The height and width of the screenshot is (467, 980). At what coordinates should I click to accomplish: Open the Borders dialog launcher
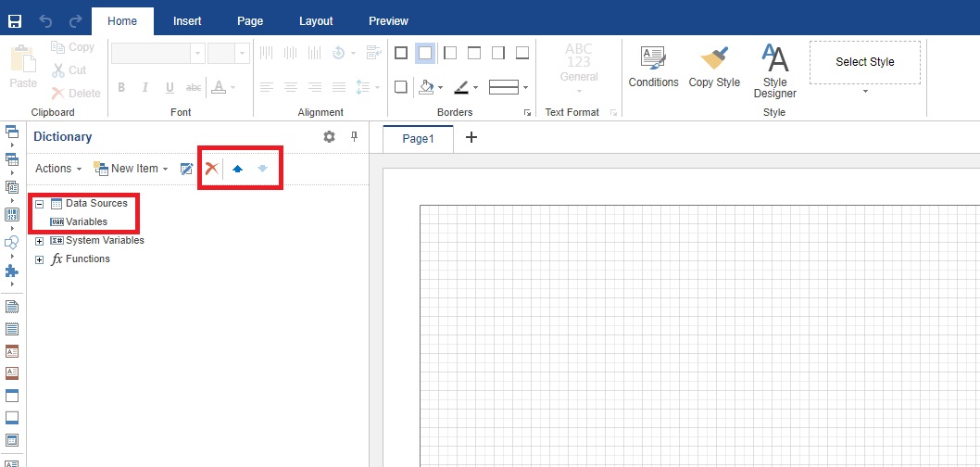tap(527, 112)
